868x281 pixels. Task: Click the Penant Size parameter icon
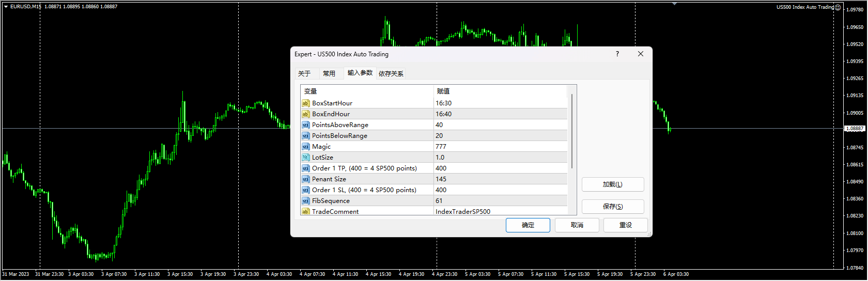coord(305,179)
